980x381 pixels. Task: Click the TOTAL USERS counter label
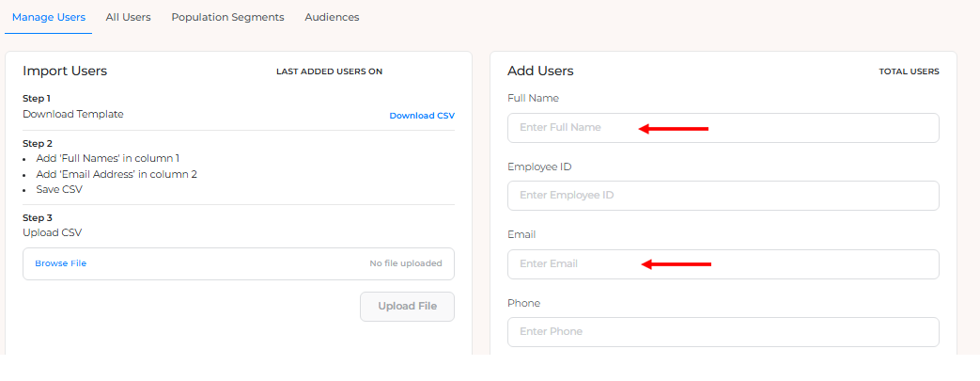pyautogui.click(x=909, y=71)
